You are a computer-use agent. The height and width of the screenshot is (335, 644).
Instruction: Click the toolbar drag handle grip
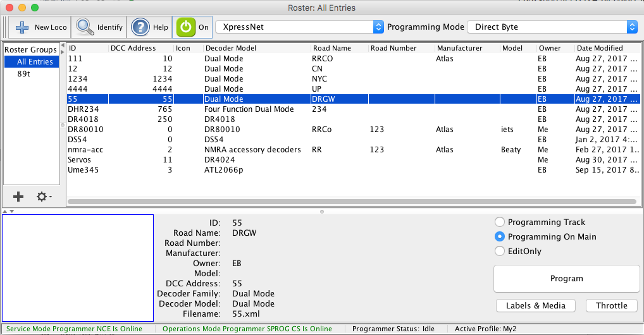coord(5,27)
